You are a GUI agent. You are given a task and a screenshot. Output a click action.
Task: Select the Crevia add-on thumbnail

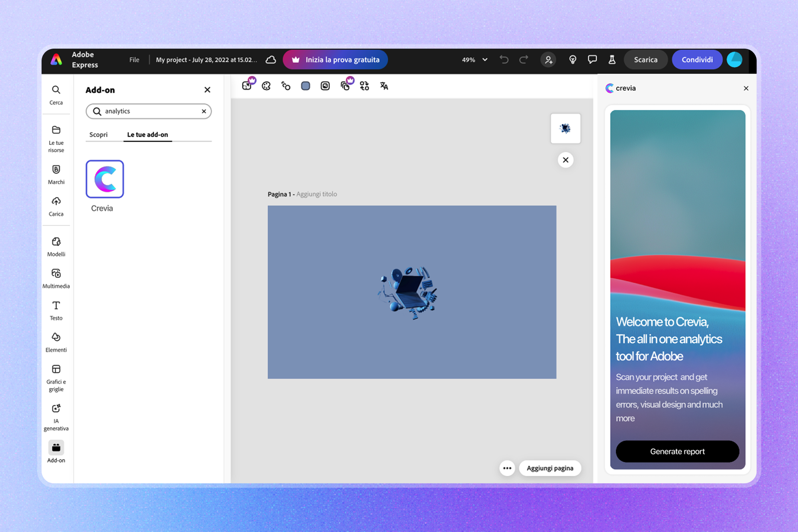[x=105, y=179]
